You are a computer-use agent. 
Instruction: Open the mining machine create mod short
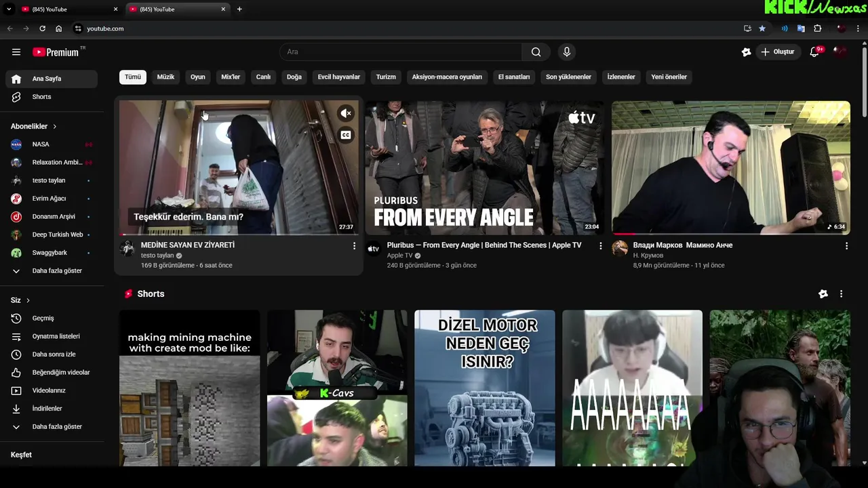(x=189, y=388)
